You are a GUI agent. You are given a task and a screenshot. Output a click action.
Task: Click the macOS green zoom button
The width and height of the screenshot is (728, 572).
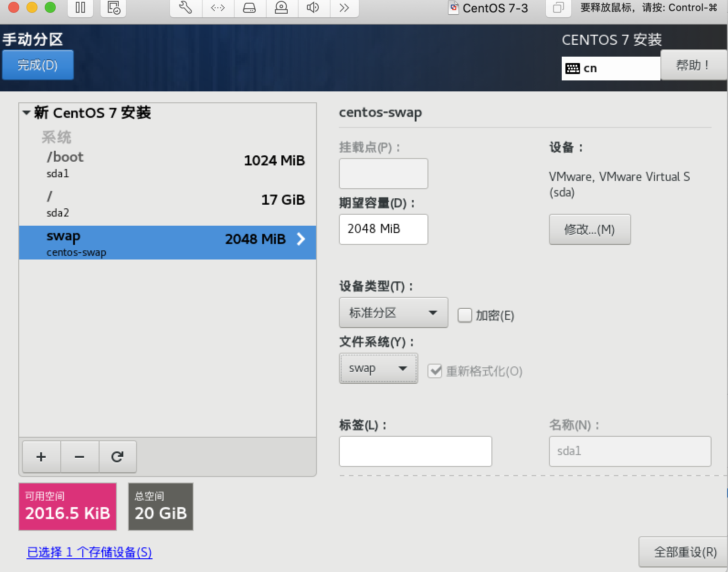click(50, 7)
